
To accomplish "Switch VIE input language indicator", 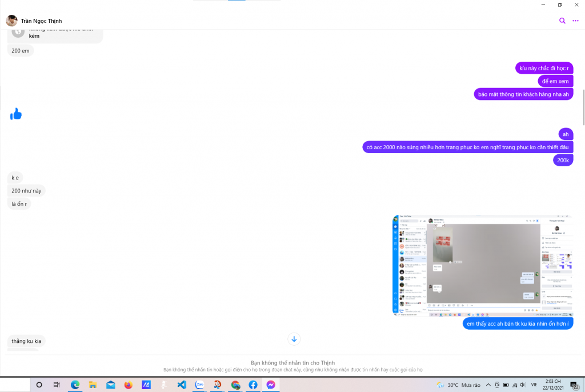I will [x=534, y=385].
